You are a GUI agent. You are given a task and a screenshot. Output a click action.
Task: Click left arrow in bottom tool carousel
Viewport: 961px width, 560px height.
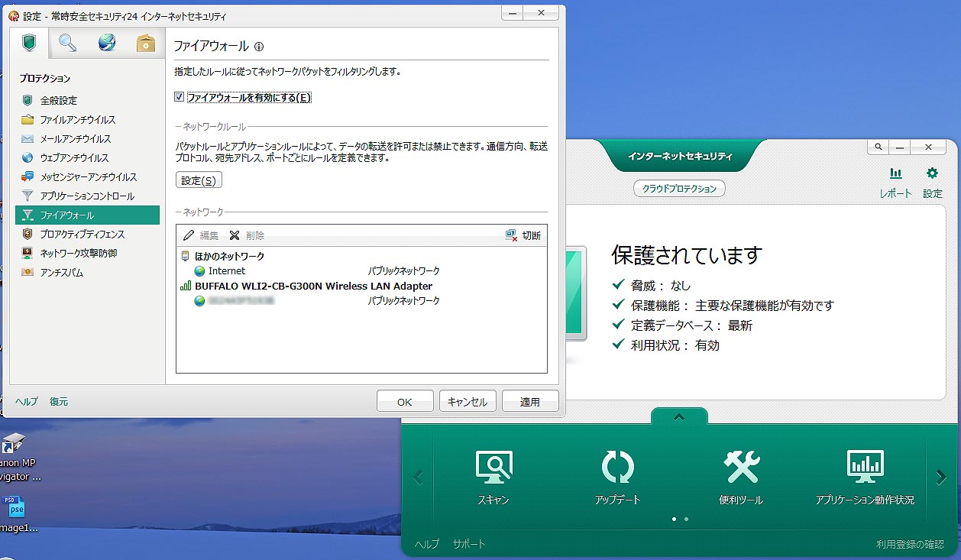tap(418, 477)
